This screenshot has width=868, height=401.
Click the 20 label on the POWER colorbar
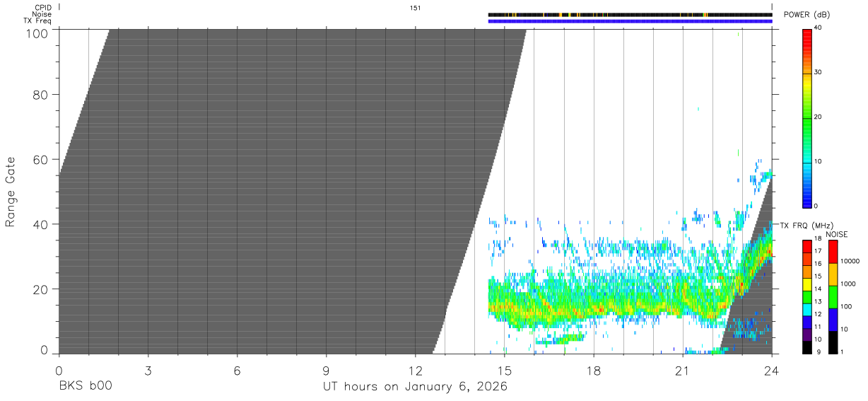click(819, 117)
